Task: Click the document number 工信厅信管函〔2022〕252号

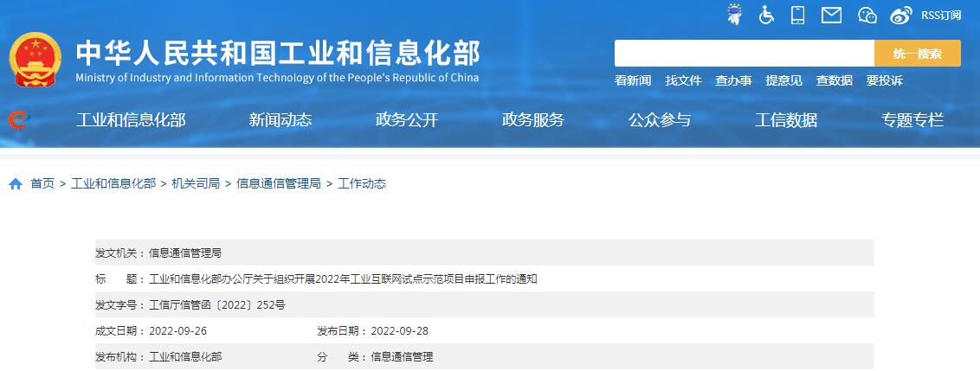Action: (x=217, y=305)
